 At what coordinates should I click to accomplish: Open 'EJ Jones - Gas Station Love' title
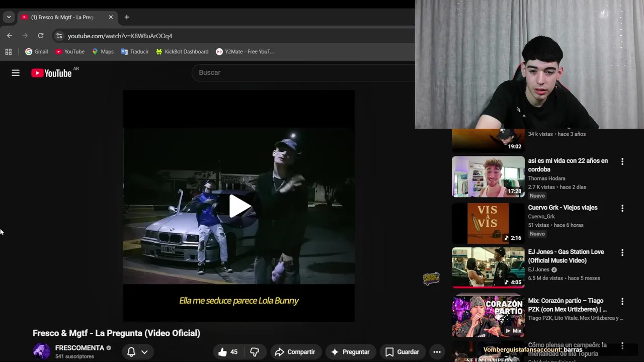pyautogui.click(x=566, y=256)
